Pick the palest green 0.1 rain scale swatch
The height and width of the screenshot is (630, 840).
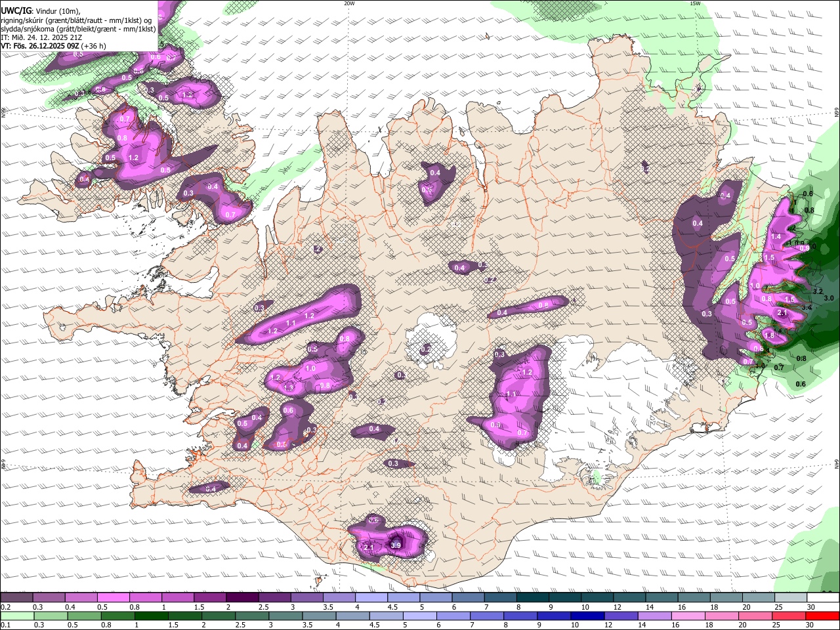tap(18, 616)
